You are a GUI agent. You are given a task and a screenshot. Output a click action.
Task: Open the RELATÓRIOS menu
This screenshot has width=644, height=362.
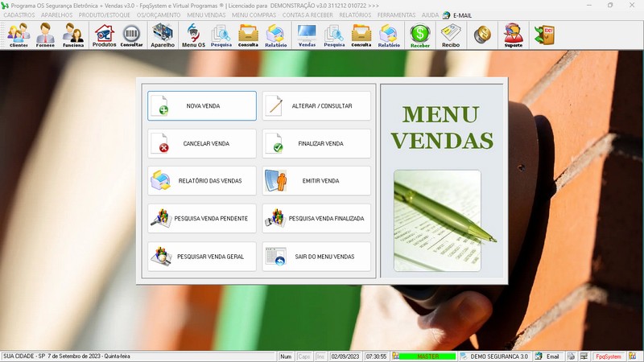tap(355, 15)
